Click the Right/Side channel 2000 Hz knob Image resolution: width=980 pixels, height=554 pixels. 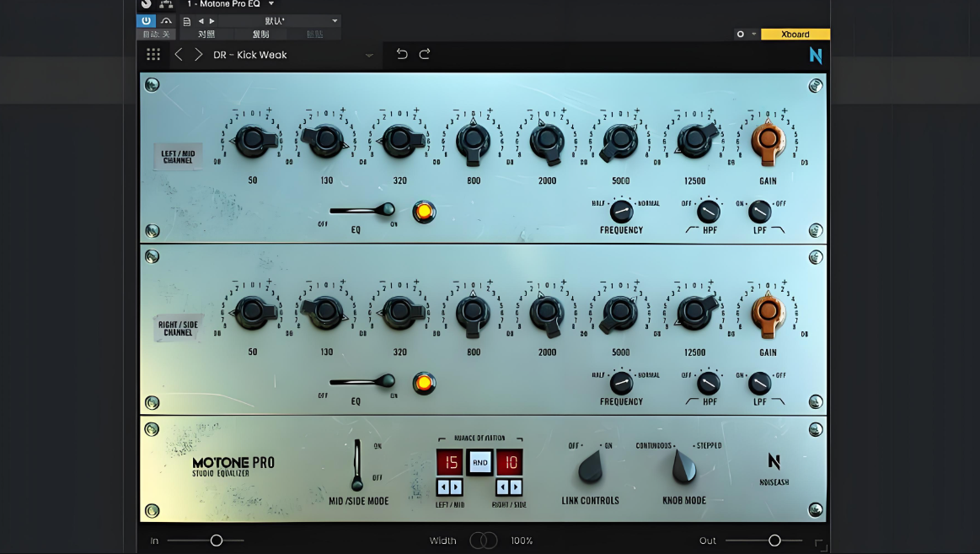(547, 313)
